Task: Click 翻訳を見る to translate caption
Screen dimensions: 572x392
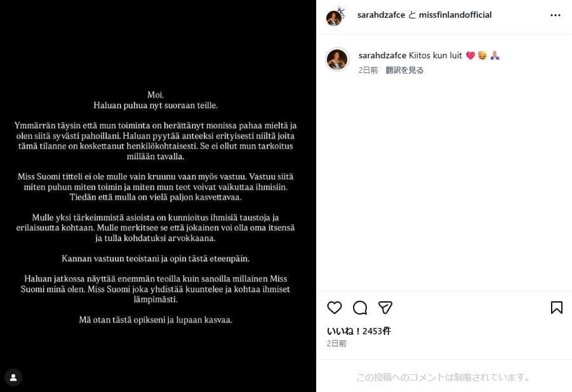Action: coord(404,70)
